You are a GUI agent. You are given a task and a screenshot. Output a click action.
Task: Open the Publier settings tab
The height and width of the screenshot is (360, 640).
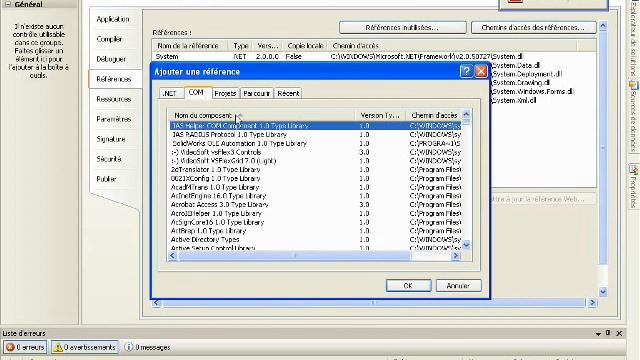[x=107, y=179]
